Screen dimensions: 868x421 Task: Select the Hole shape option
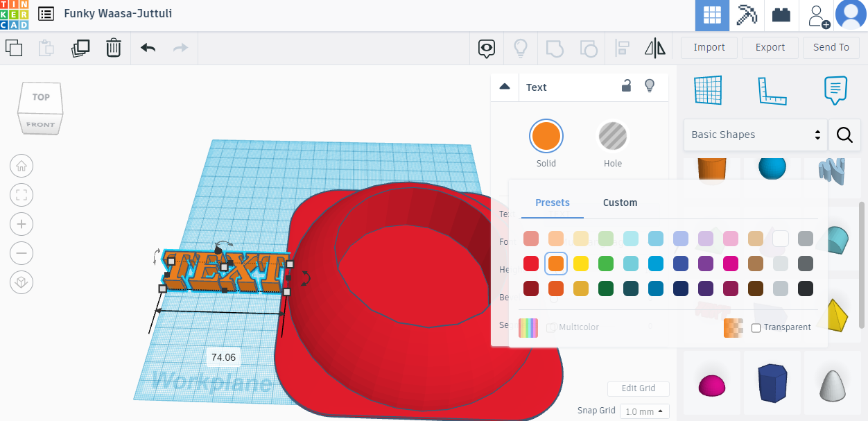tap(613, 136)
